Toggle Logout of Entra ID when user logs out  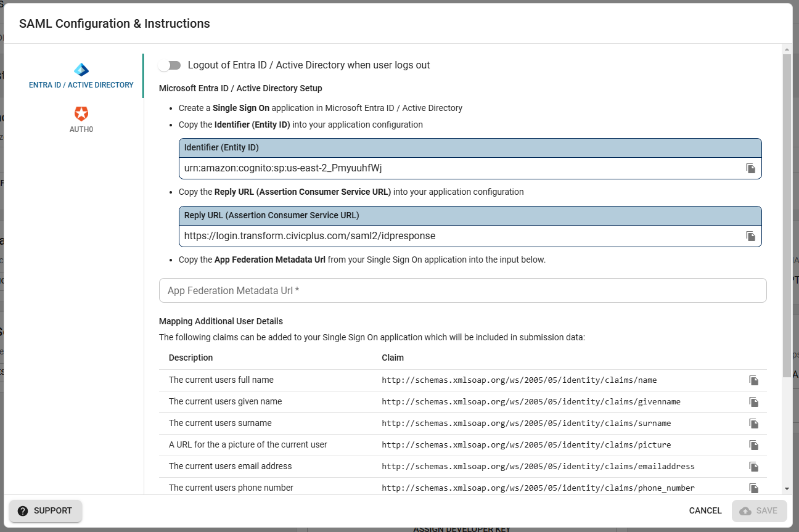[170, 65]
